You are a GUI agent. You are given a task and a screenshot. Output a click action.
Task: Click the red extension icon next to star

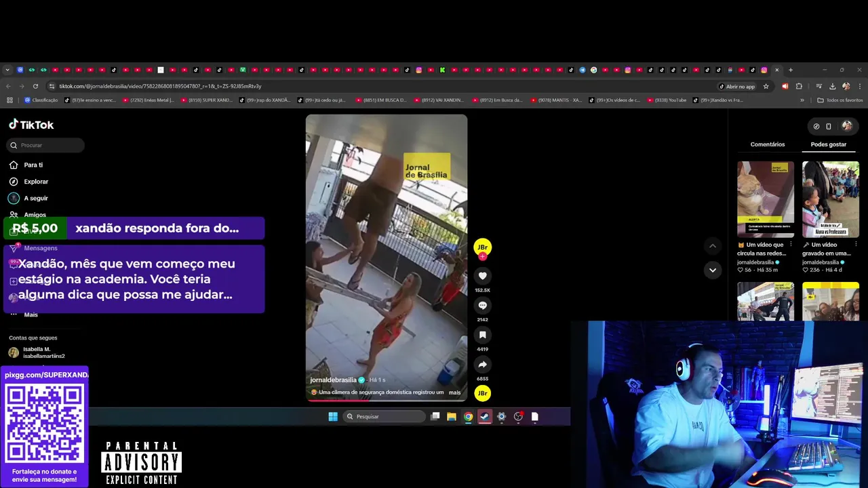[x=785, y=86]
